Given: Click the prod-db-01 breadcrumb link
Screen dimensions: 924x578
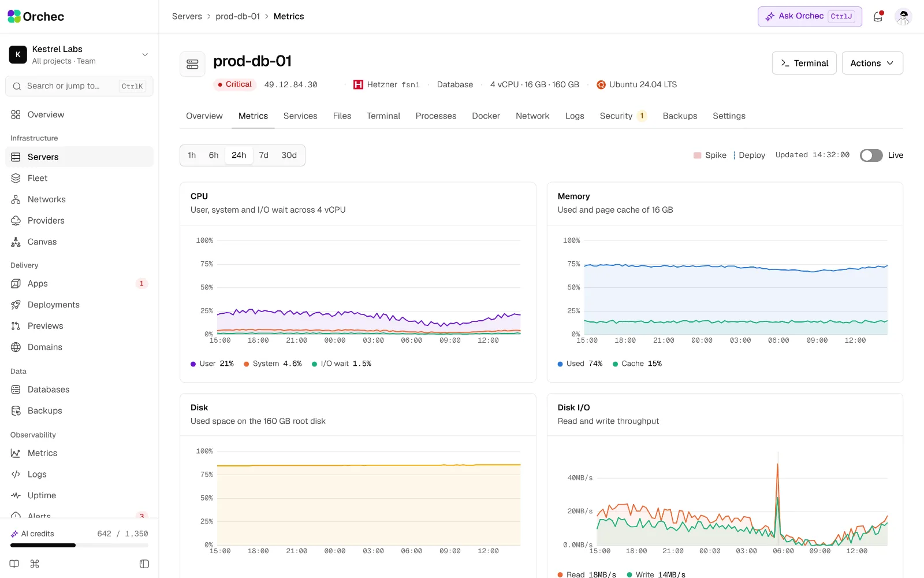Looking at the screenshot, I should [238, 16].
